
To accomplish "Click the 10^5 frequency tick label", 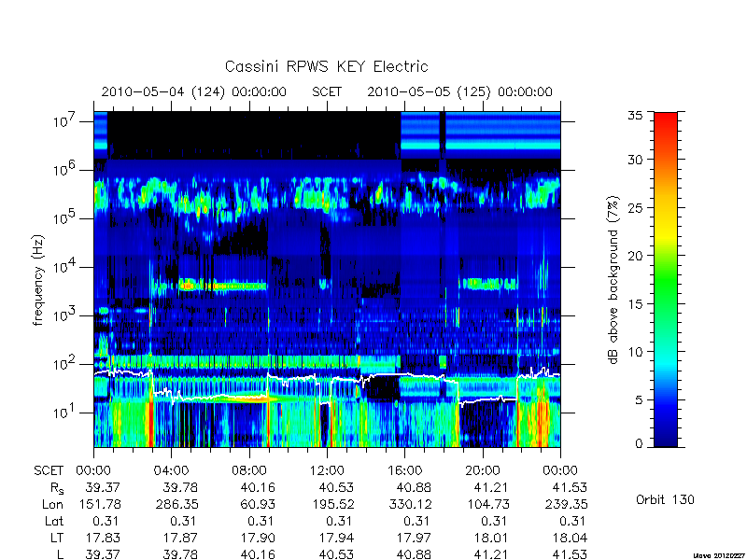I will point(65,218).
